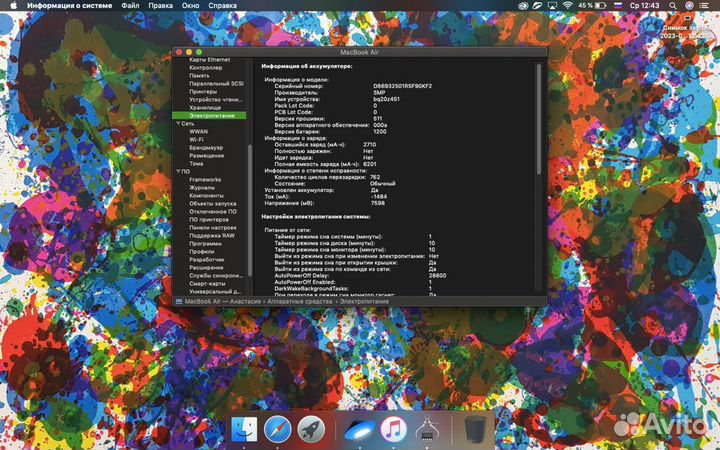Activate Siri from the menu bar
The height and width of the screenshot is (450, 720).
(689, 6)
